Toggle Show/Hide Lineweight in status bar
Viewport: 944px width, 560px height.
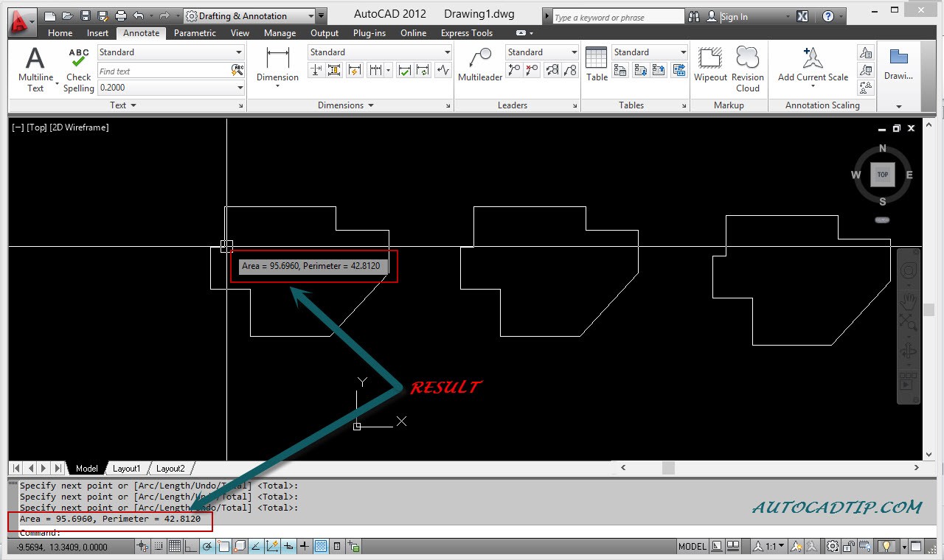pyautogui.click(x=304, y=547)
